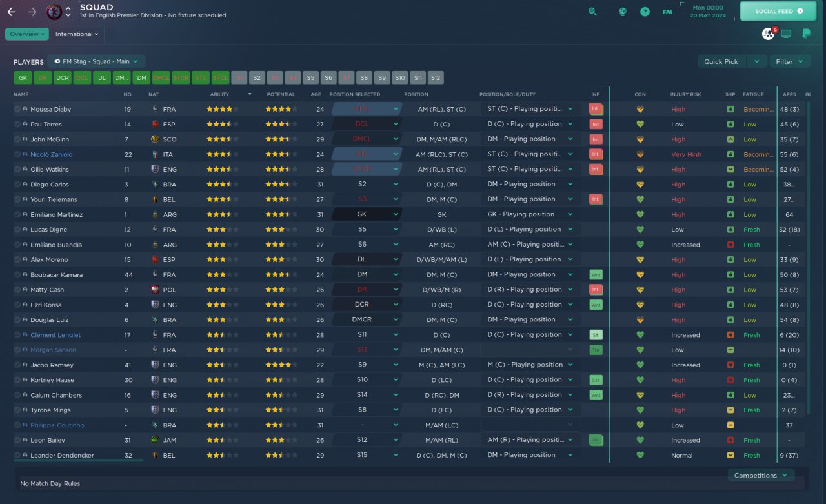The image size is (826, 504).
Task: Open the notifications icon with the 9 badge
Action: [768, 34]
